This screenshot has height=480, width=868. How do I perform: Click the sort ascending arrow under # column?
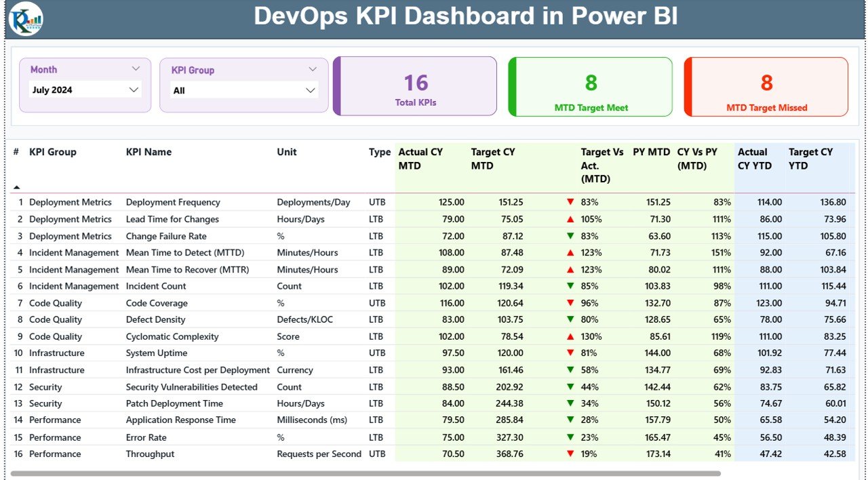pyautogui.click(x=17, y=187)
